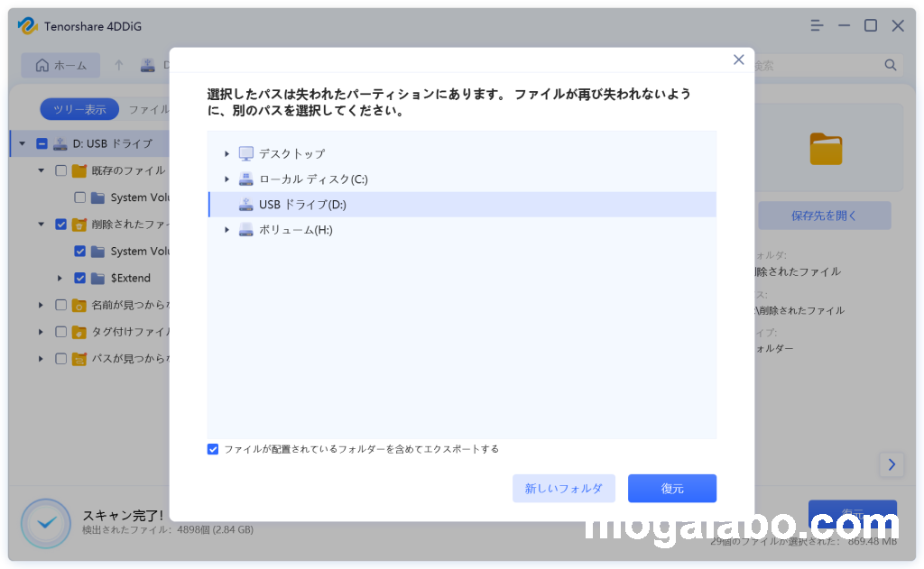Click the 4DDiG logo icon

[x=27, y=26]
